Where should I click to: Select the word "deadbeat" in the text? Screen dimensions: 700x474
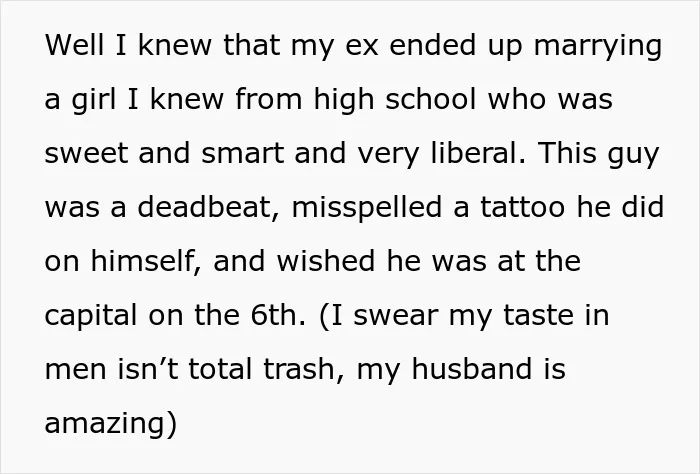point(205,207)
